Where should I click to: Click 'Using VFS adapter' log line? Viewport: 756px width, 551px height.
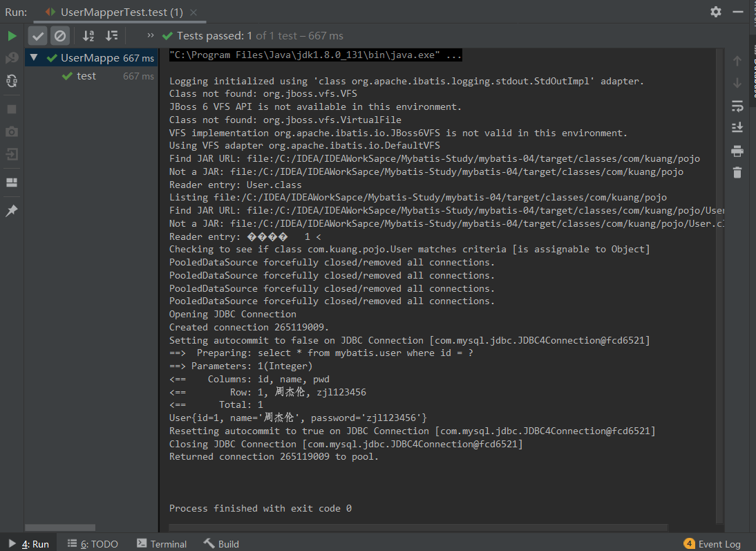(304, 145)
